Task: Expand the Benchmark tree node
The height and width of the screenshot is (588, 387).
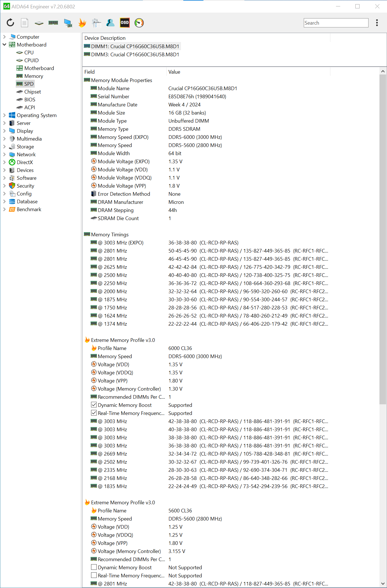Action: click(4, 209)
